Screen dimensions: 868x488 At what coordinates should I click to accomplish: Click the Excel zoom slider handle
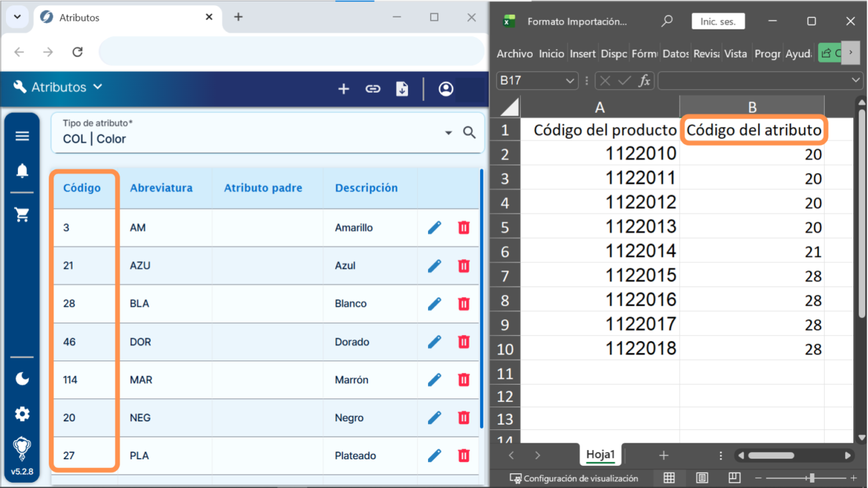pos(811,478)
